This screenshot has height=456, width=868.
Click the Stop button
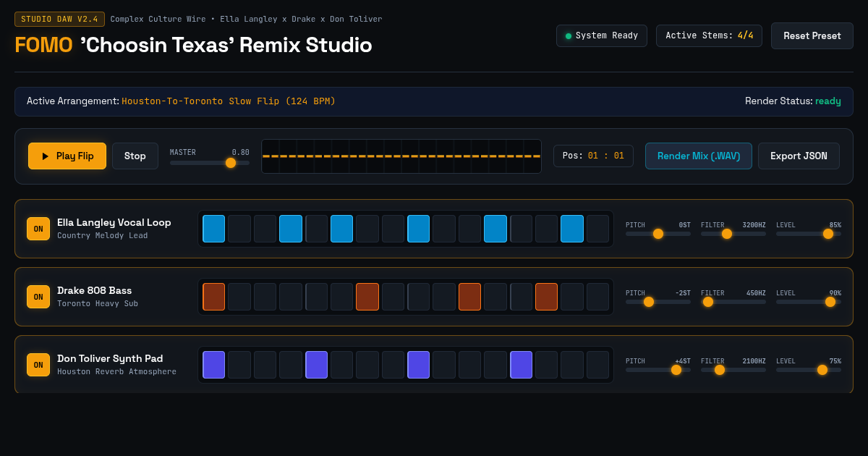(135, 156)
